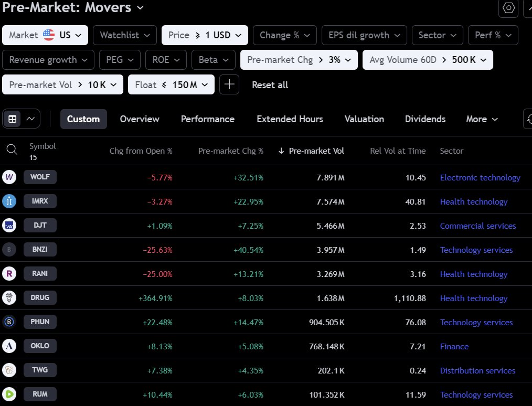
Task: Expand the view type chevron beside grid icon
Action: [30, 119]
